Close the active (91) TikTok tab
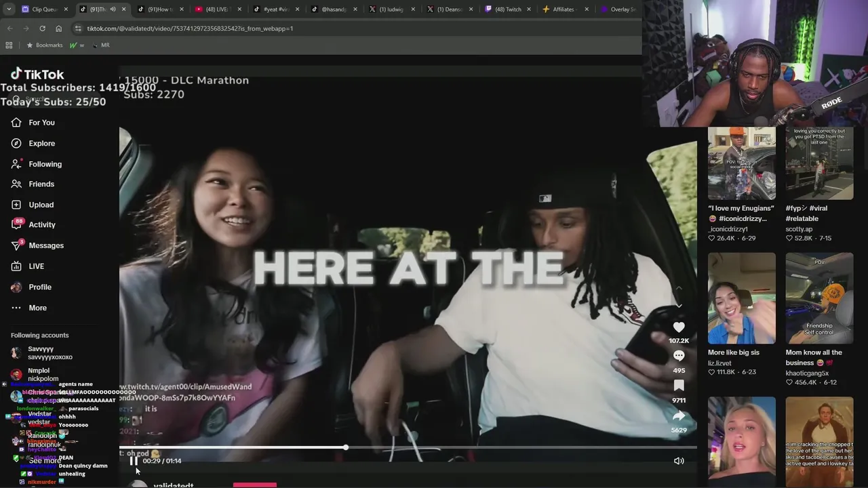 tap(123, 9)
